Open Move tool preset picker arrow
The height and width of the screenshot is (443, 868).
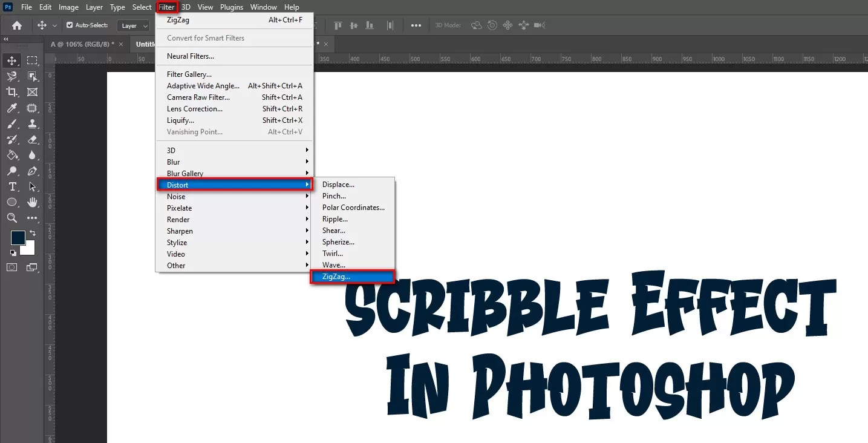coord(55,25)
